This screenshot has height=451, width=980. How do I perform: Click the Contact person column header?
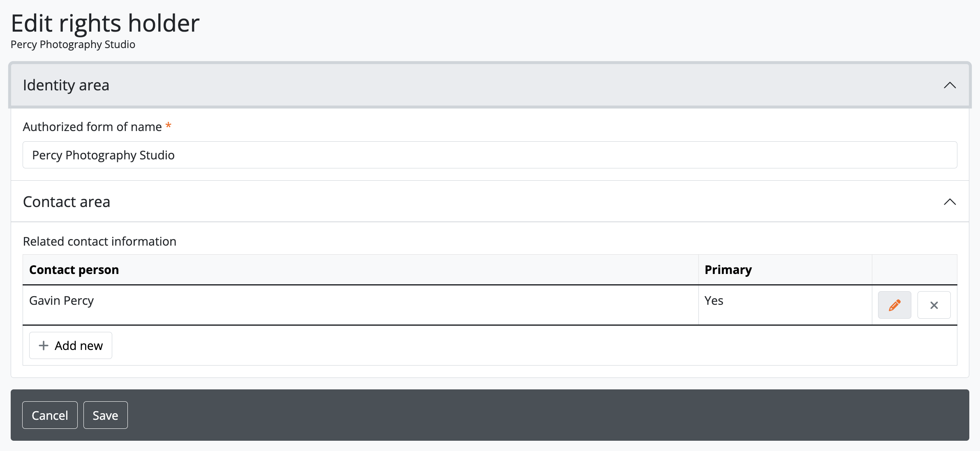74,270
